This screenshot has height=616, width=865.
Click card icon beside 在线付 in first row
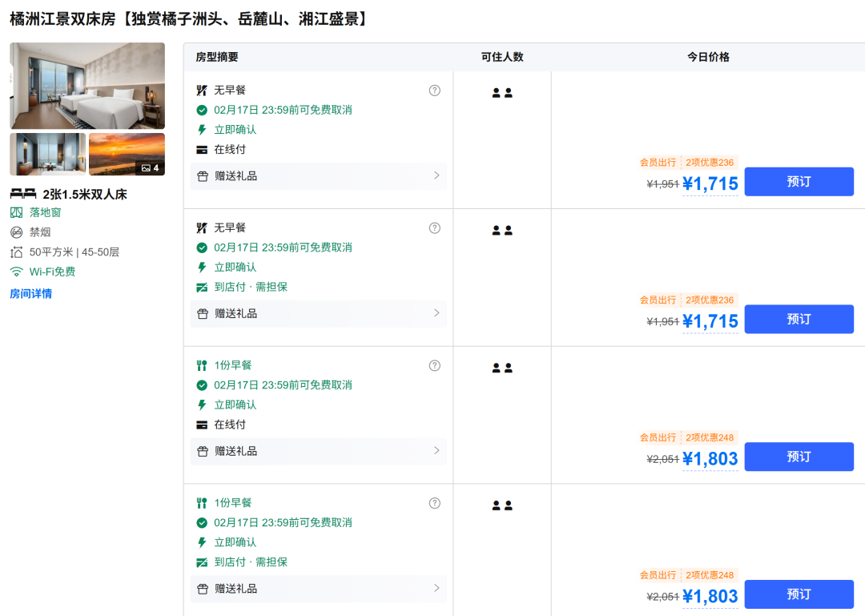point(202,150)
